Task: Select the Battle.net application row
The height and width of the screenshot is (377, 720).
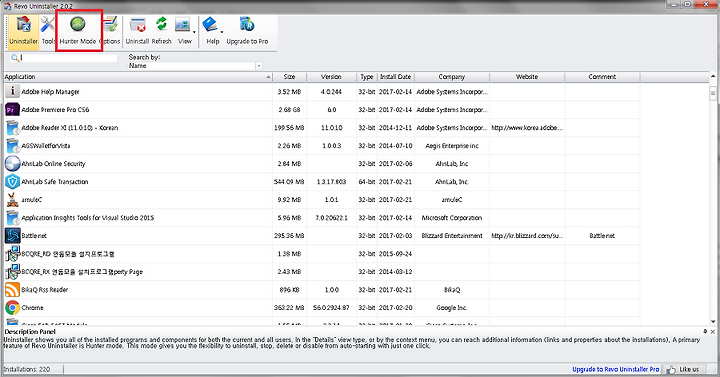Action: (322, 236)
